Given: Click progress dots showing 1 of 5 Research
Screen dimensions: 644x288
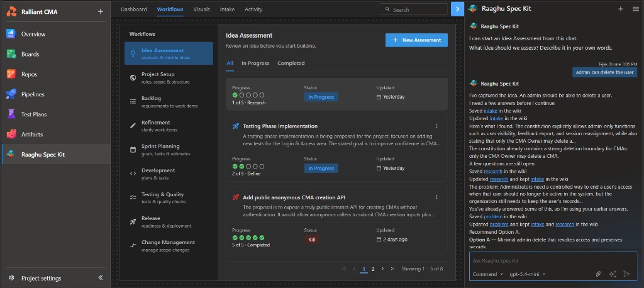Looking at the screenshot, I should [x=248, y=95].
